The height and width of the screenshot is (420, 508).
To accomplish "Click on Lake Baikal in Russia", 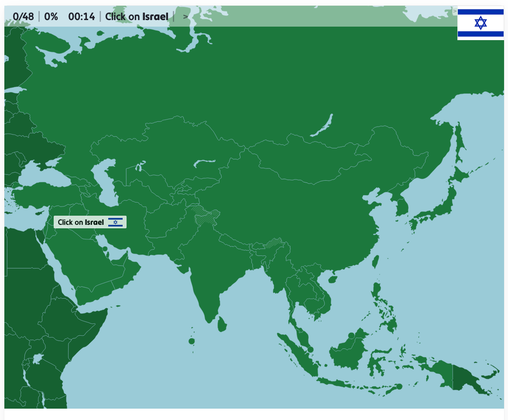I will click(x=323, y=126).
